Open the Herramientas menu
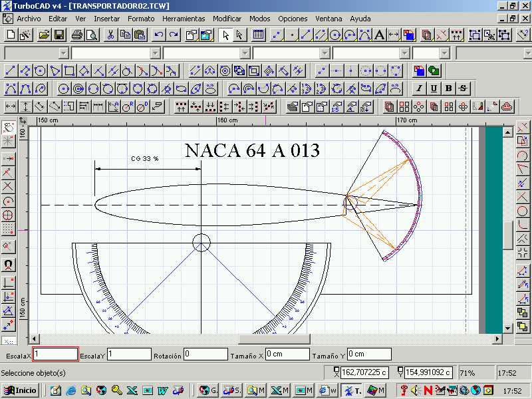532x399 pixels. coord(184,19)
